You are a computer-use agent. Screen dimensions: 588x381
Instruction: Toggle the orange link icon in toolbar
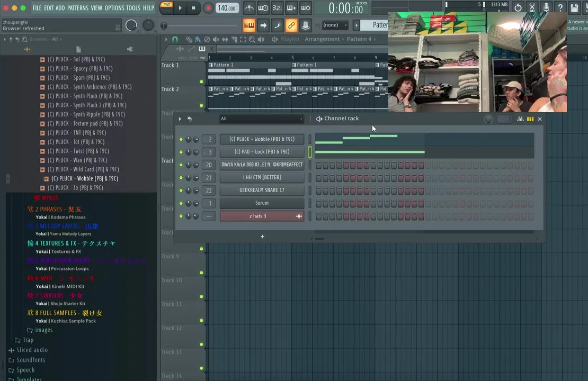[x=291, y=25]
